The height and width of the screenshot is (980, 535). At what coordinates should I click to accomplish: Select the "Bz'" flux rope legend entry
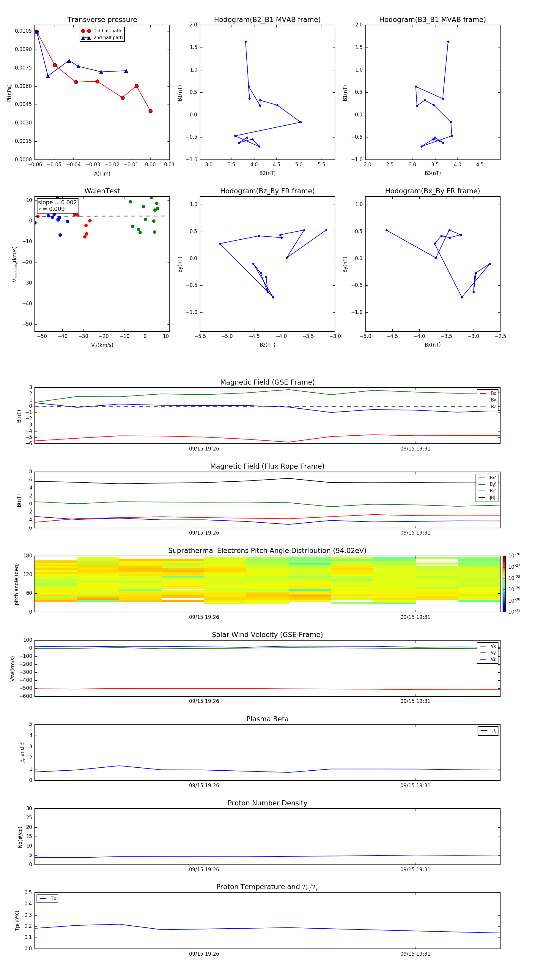point(487,491)
